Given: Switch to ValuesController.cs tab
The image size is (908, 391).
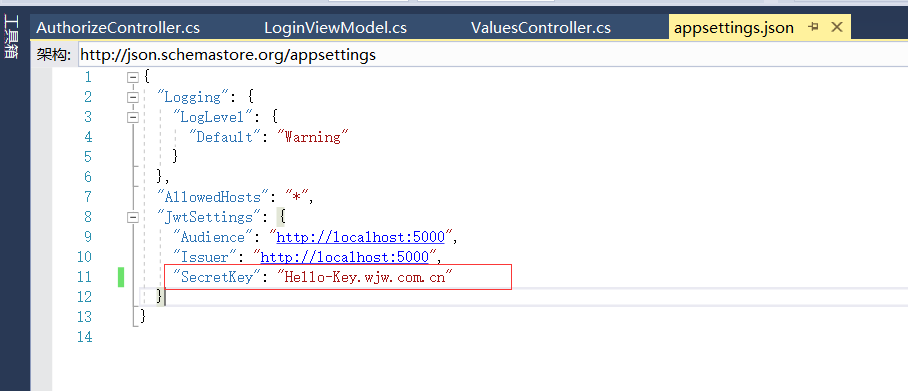Looking at the screenshot, I should point(541,27).
